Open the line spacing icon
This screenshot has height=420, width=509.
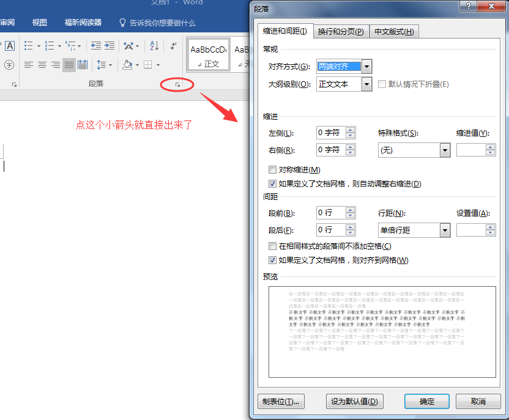(x=100, y=65)
